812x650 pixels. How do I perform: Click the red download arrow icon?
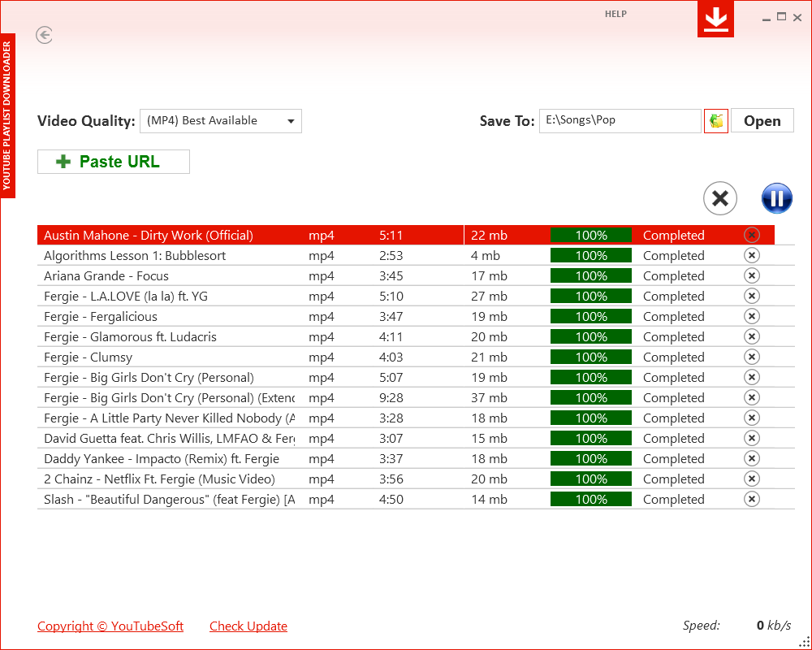click(715, 19)
